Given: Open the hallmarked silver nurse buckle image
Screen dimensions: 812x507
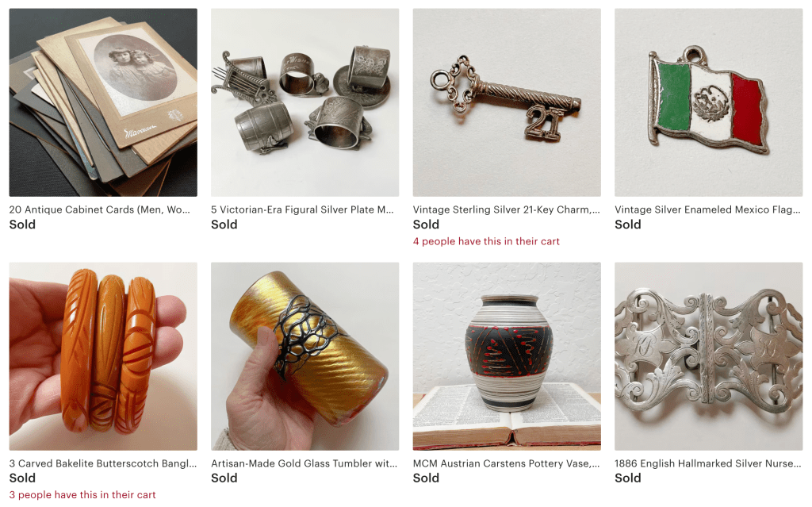Looking at the screenshot, I should click(708, 356).
